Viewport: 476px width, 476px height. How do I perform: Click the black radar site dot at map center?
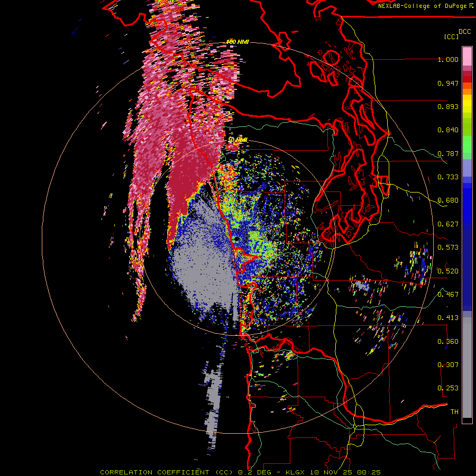tap(236, 240)
